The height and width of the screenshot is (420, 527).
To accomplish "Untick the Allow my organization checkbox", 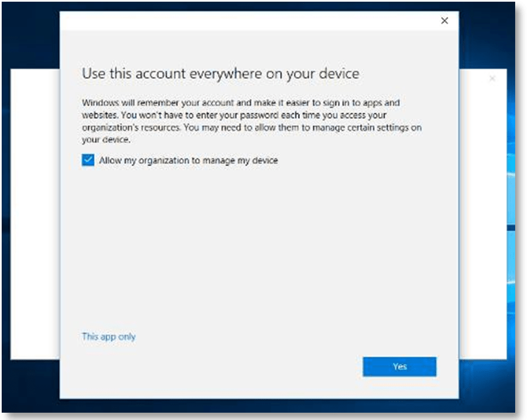I will [x=88, y=161].
